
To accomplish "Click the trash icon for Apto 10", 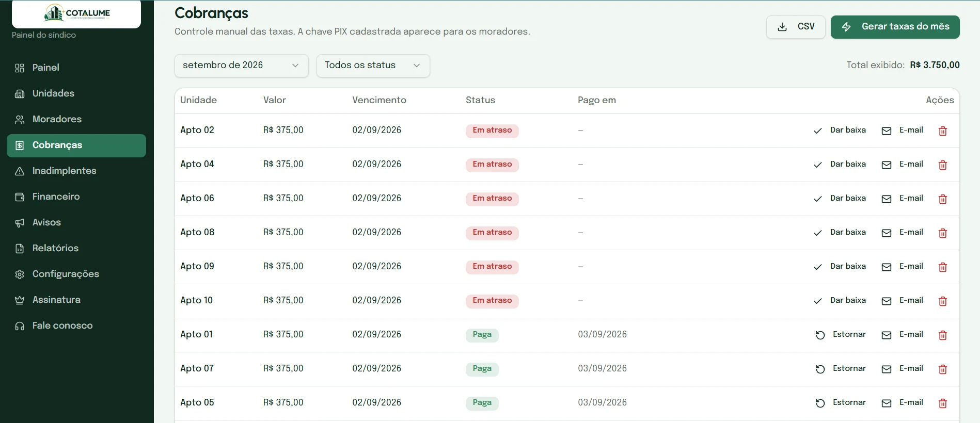I will click(x=942, y=301).
